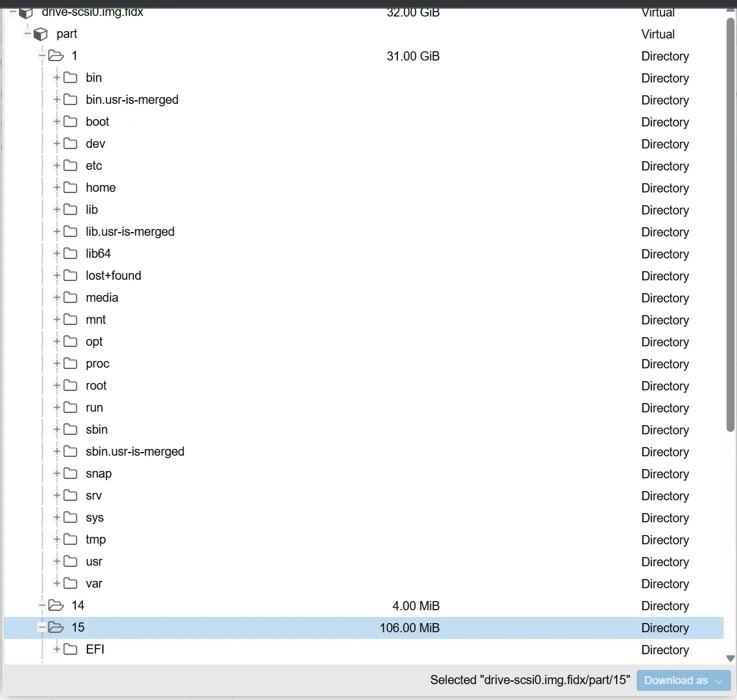Click the open folder icon of partition 15

click(x=56, y=627)
